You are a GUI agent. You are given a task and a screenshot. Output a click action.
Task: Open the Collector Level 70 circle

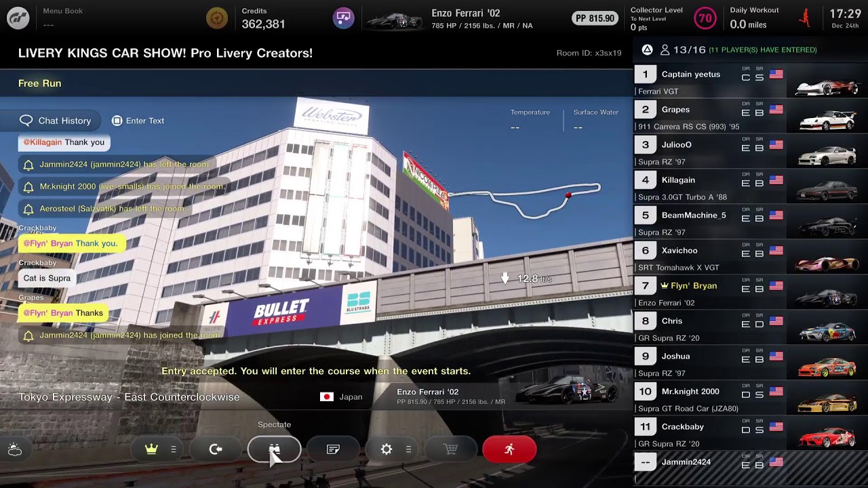point(705,18)
